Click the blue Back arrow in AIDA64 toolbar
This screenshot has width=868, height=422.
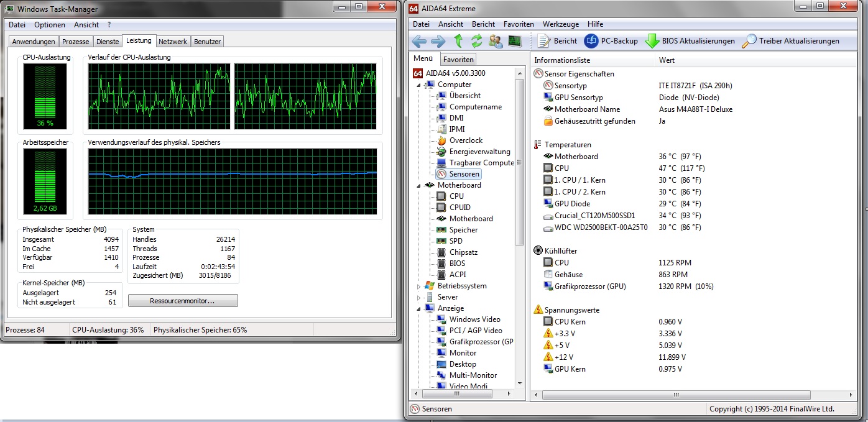(x=419, y=41)
